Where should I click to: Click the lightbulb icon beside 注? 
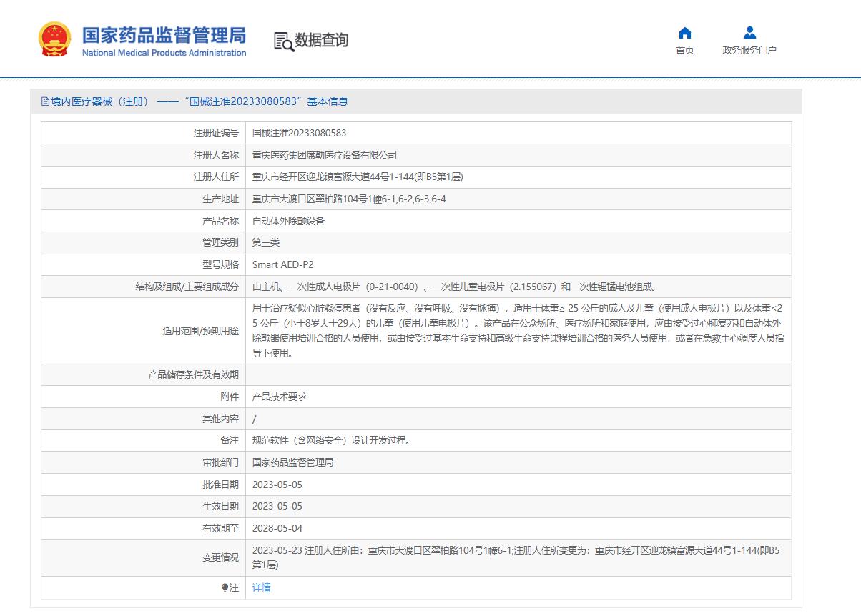(x=225, y=587)
